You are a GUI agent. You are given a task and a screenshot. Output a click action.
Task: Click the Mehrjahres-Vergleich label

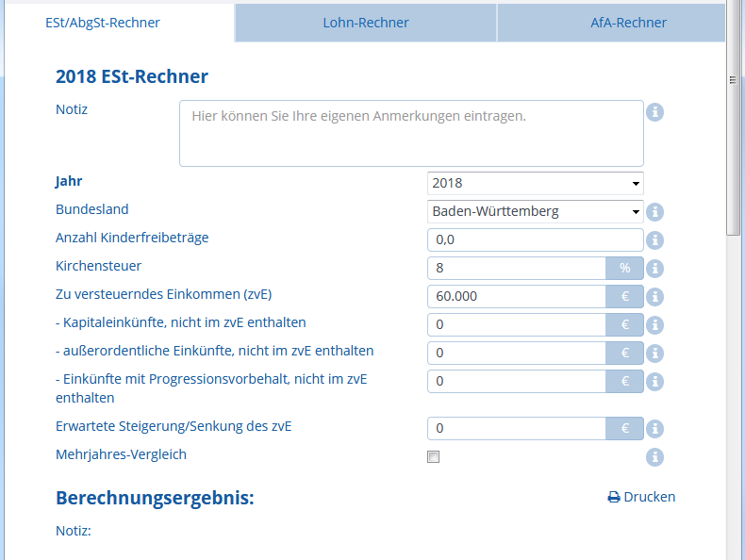pyautogui.click(x=121, y=454)
